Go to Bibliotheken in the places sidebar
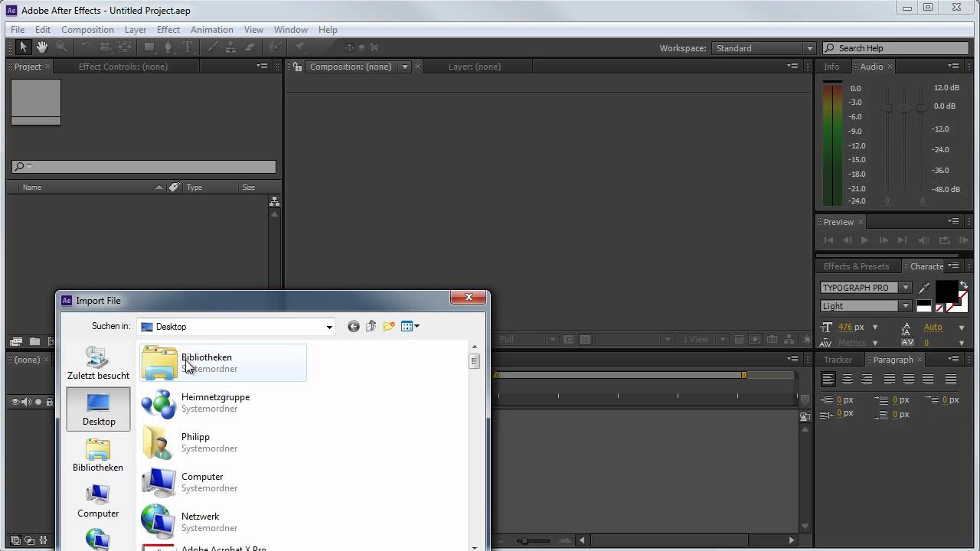 pyautogui.click(x=98, y=455)
